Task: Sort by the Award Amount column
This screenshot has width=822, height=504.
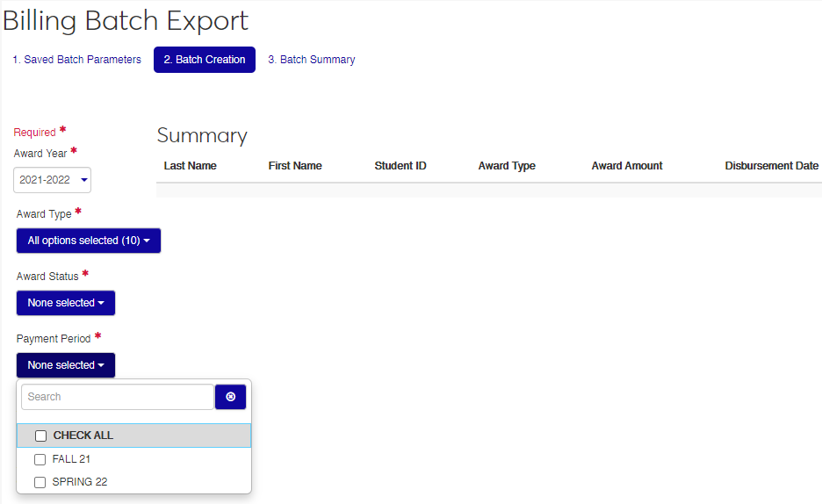Action: (626, 166)
